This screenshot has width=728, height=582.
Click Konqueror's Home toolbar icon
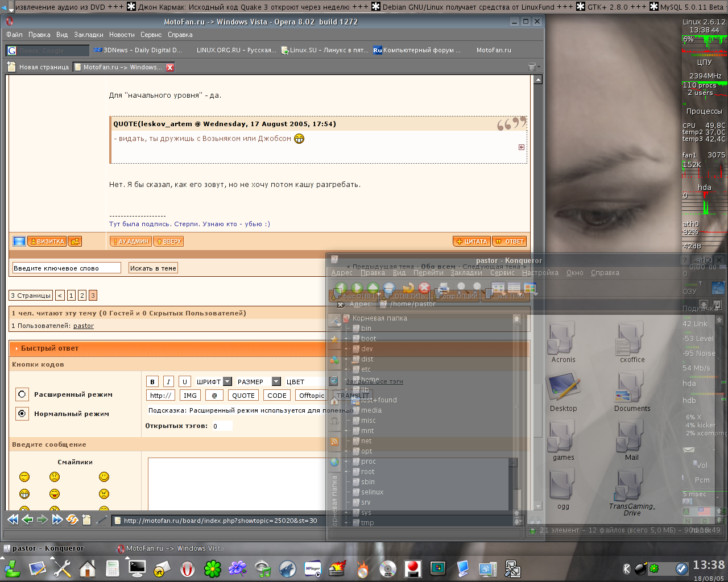(389, 289)
